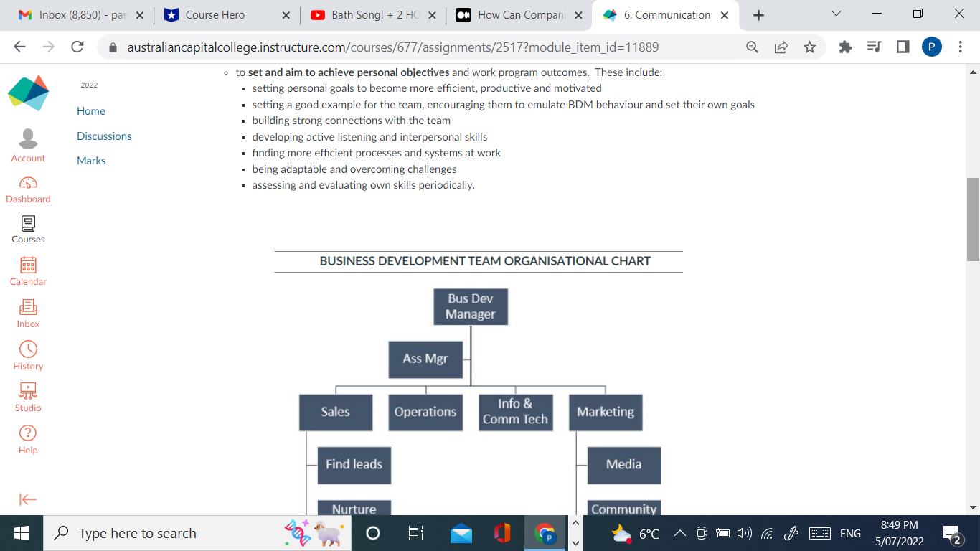Open the Chrome profile avatar P
The height and width of the screenshot is (551, 980).
click(x=931, y=47)
